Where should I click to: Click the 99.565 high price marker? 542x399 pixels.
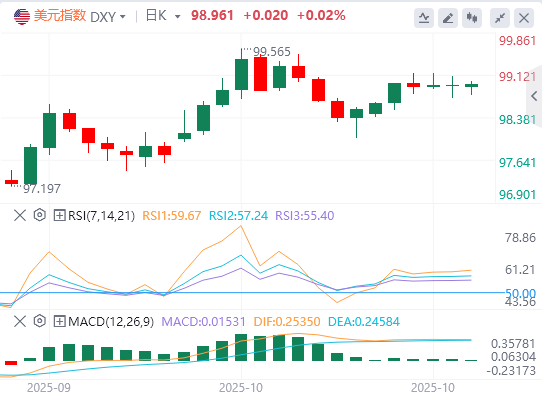[272, 52]
